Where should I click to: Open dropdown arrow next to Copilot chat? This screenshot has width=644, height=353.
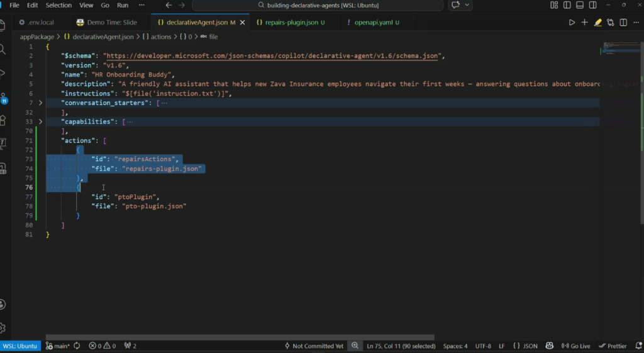click(467, 5)
